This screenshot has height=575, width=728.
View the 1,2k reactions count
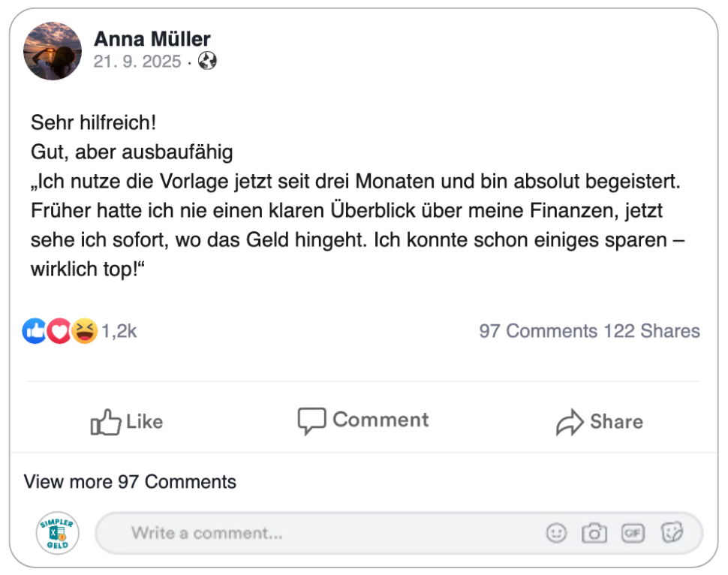point(119,331)
